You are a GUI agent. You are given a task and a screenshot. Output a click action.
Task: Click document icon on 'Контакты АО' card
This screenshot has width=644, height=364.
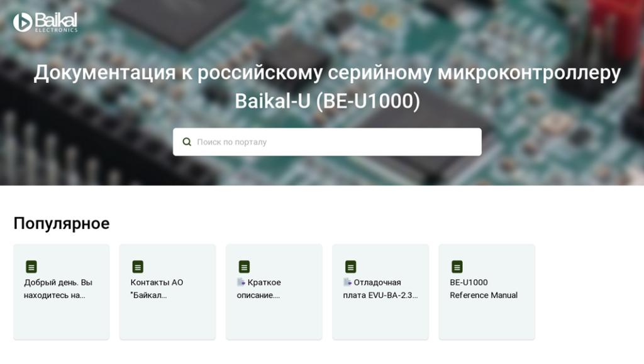pyautogui.click(x=138, y=267)
